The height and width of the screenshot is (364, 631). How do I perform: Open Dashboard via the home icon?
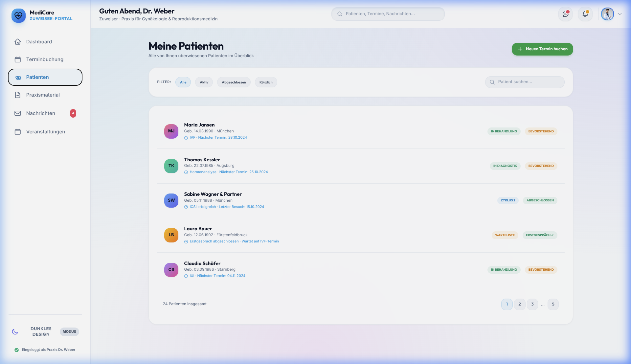pos(18,42)
